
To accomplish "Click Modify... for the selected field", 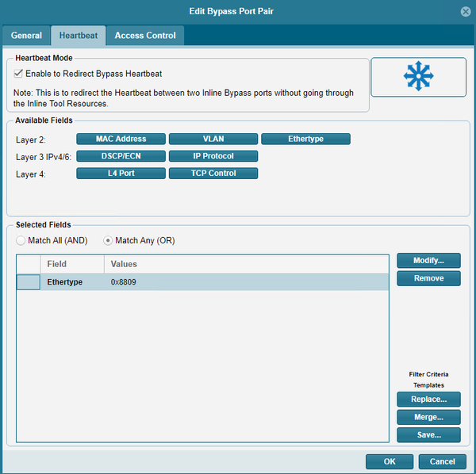I will pos(428,261).
